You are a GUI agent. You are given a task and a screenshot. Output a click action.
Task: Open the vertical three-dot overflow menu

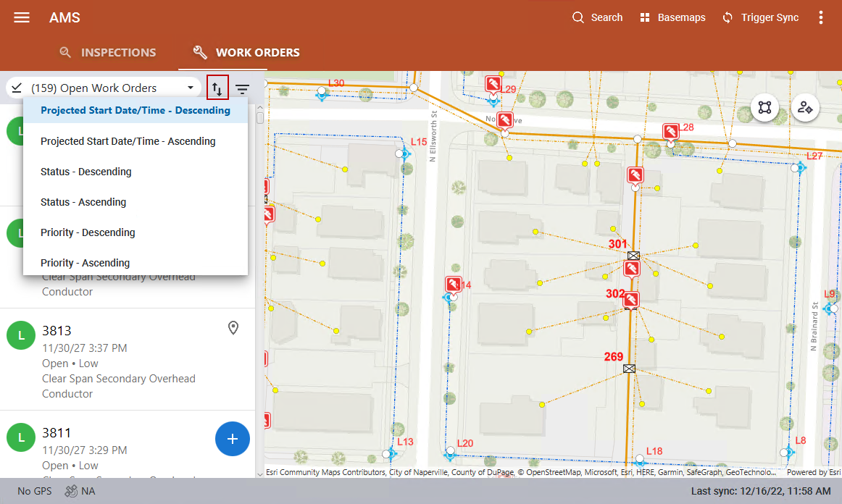pyautogui.click(x=821, y=17)
